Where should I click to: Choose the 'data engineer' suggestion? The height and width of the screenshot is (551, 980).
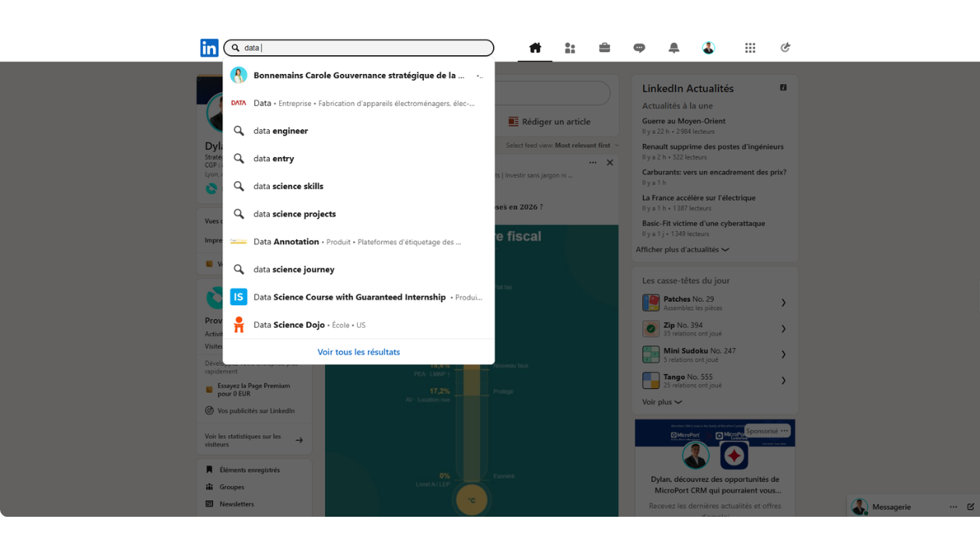pos(359,131)
